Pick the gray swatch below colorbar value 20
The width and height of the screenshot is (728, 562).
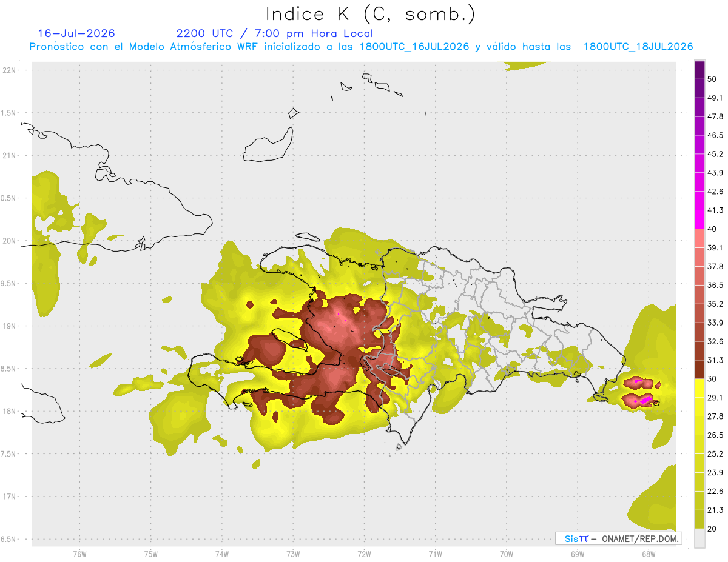[x=699, y=538]
